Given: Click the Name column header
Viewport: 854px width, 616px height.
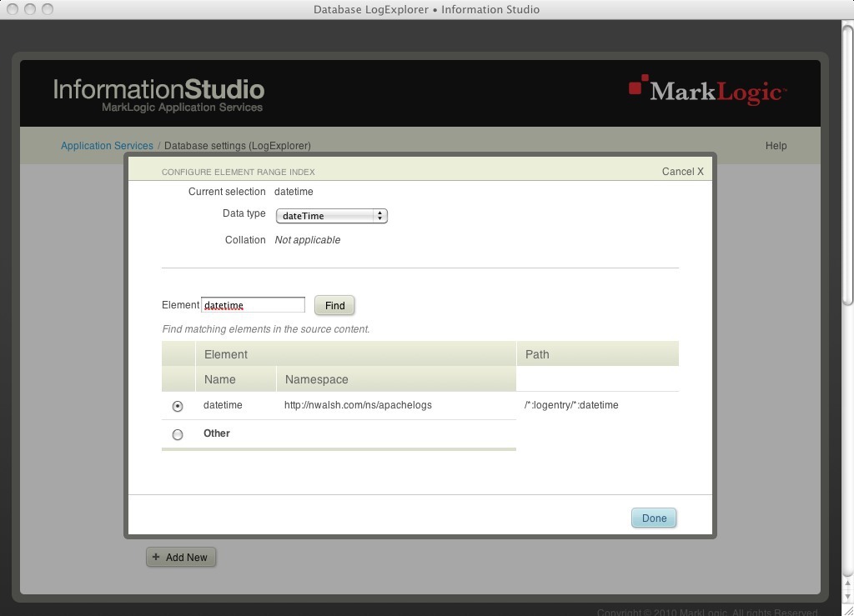Looking at the screenshot, I should [236, 379].
